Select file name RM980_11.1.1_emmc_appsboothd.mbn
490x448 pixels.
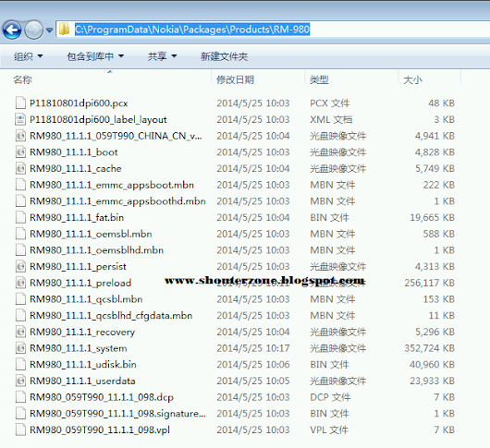point(117,201)
